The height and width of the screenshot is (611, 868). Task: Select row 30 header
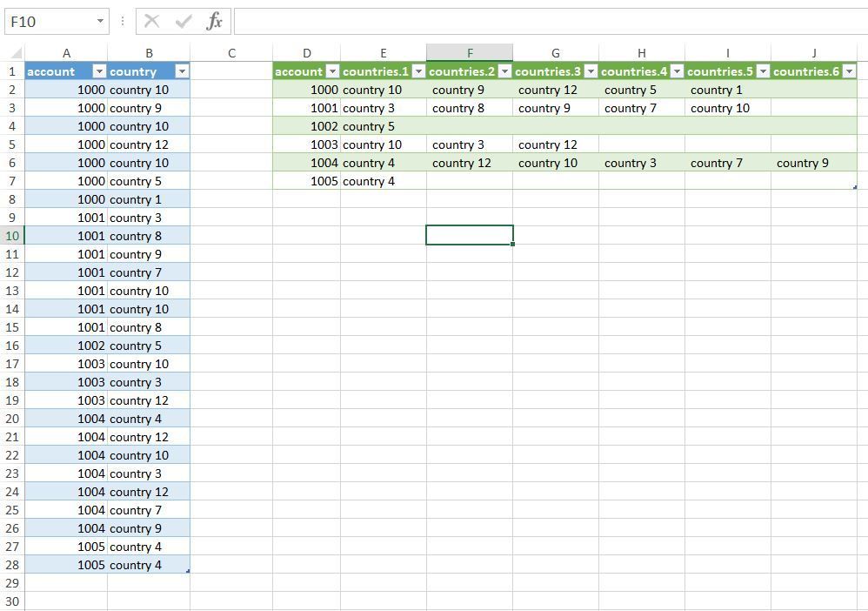click(12, 601)
